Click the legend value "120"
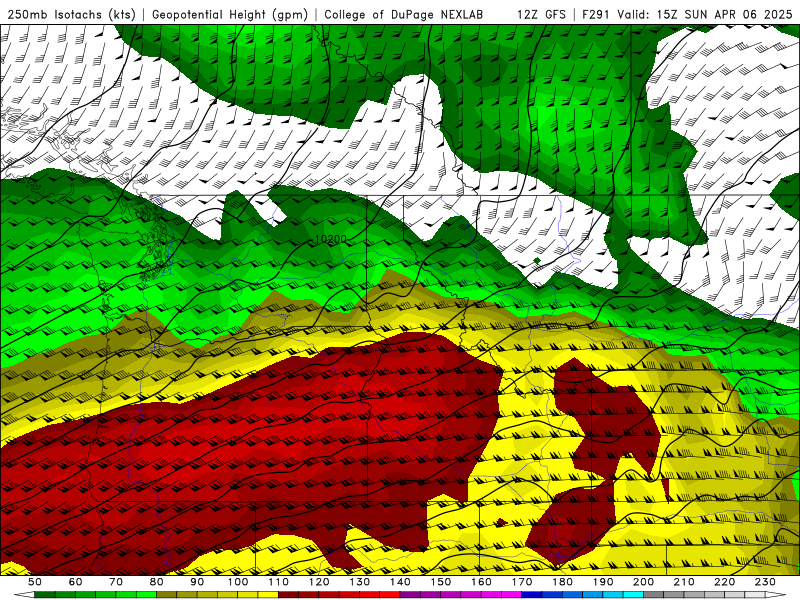800x600 pixels. [319, 582]
